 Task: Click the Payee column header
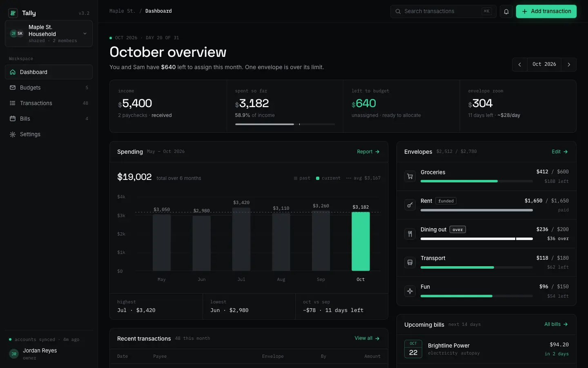tap(160, 357)
